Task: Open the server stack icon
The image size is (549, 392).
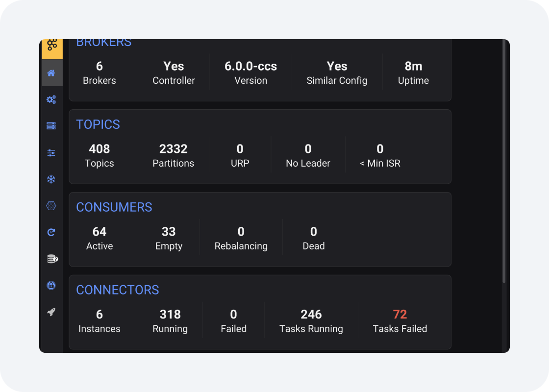Action: (x=51, y=126)
